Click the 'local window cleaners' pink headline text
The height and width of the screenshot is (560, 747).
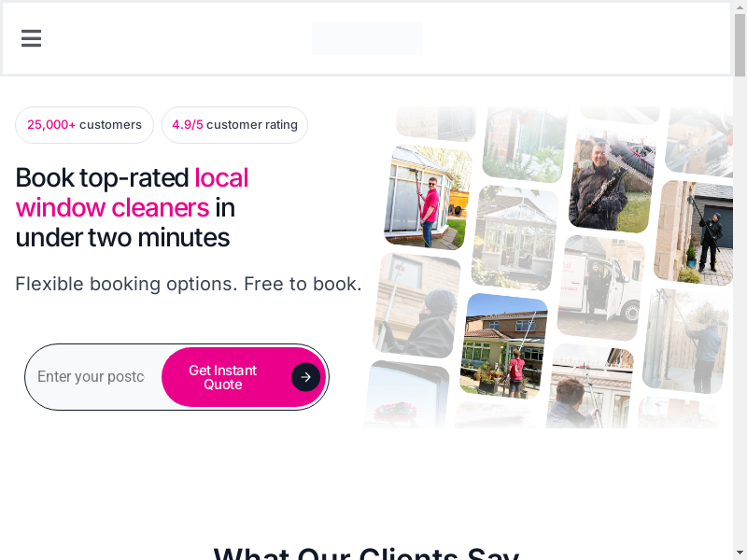[132, 193]
